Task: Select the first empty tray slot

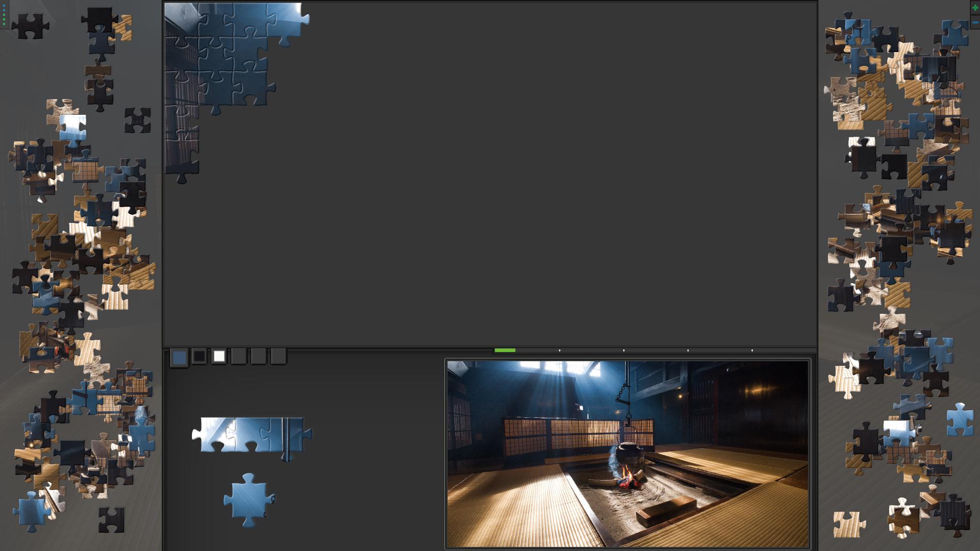Action: coord(239,356)
